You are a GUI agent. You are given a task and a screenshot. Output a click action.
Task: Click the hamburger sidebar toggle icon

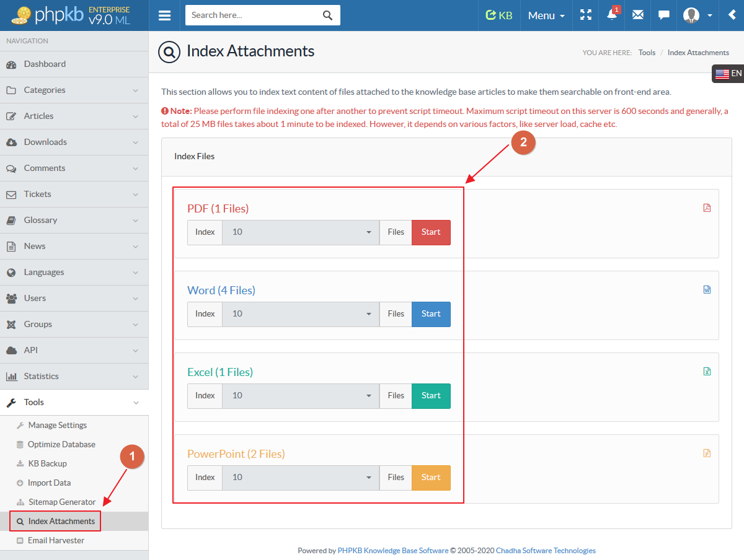click(x=164, y=15)
